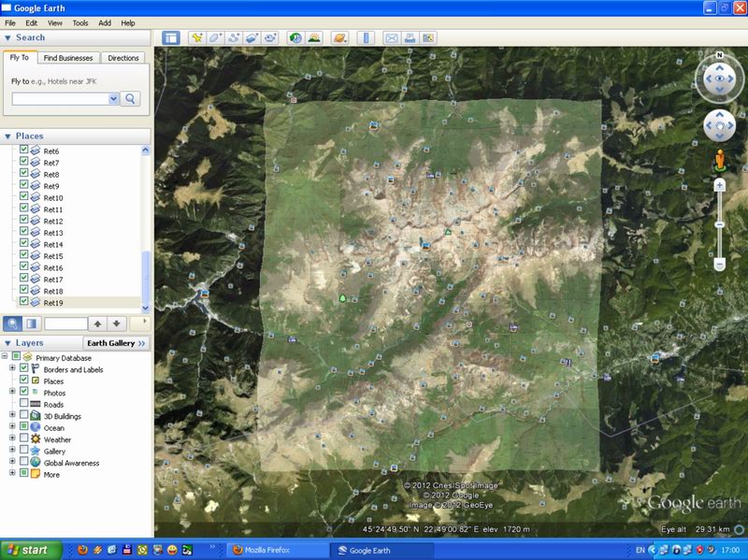Open the Fly to history dropdown
This screenshot has width=748, height=560.
point(113,99)
